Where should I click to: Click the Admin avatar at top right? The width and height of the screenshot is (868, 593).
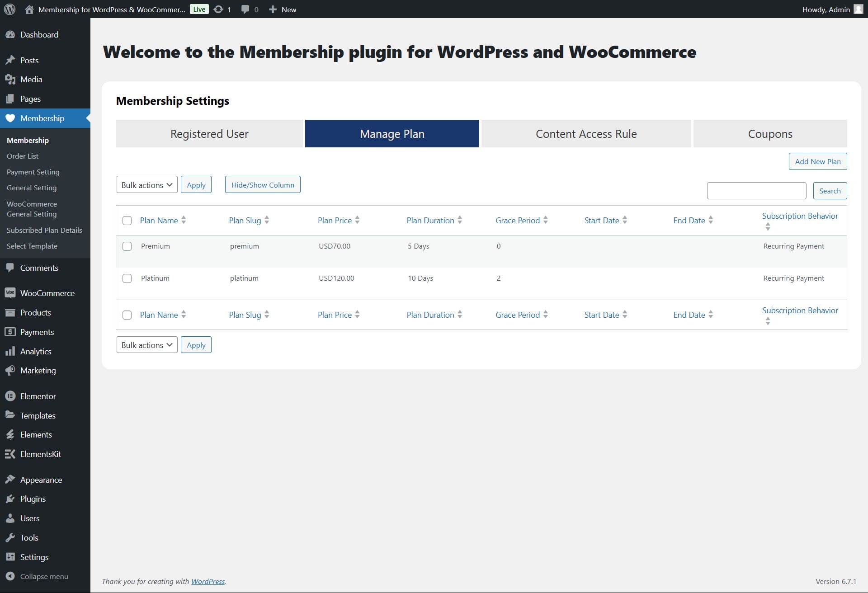(858, 9)
